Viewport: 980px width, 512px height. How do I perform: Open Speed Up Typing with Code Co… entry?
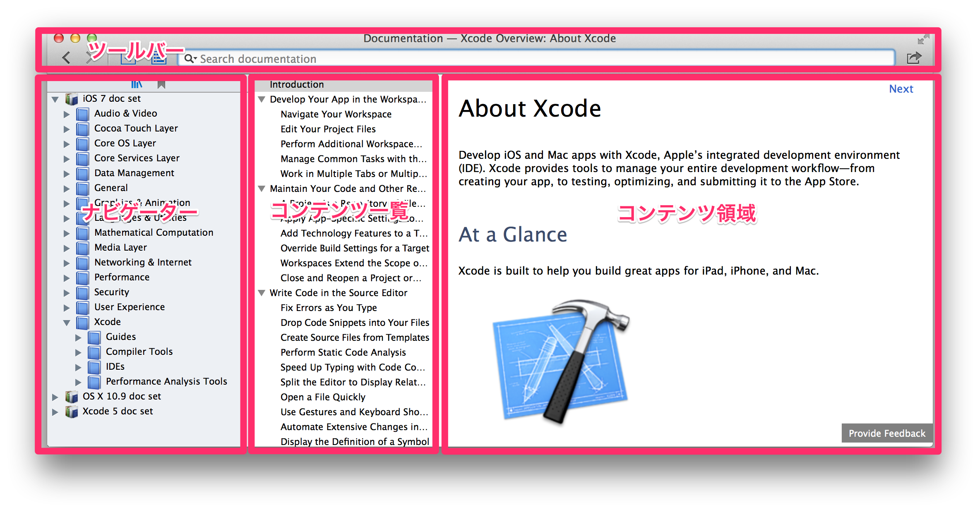353,367
